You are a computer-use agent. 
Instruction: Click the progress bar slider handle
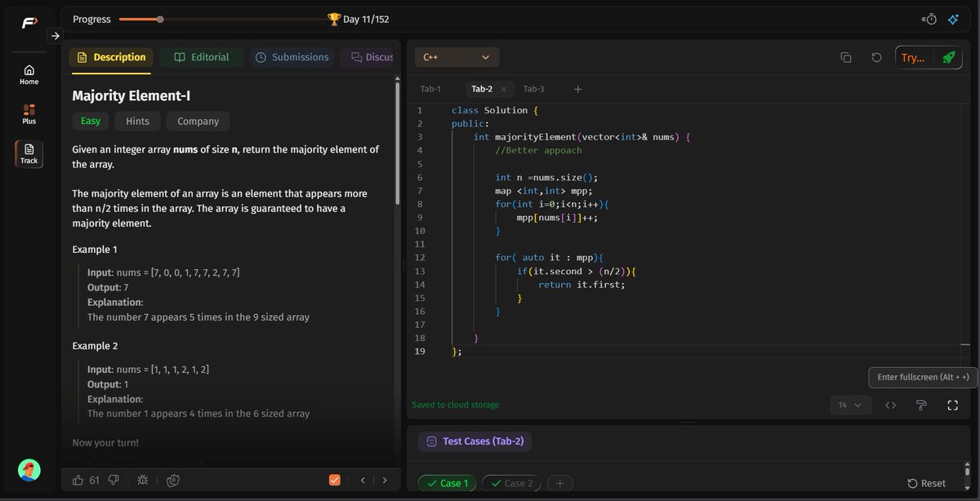[160, 19]
